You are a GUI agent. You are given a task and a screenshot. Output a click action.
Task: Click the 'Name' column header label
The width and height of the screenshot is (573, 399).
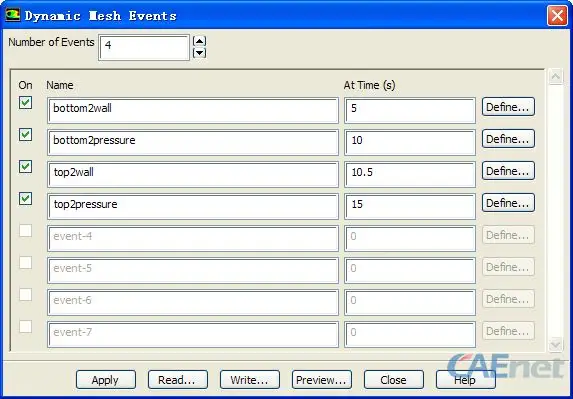point(60,85)
